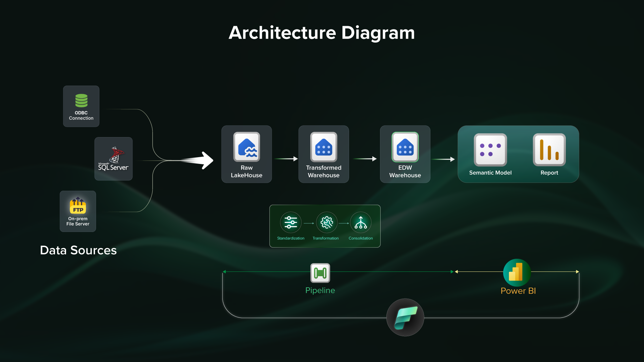Select the Data Sources heading text
644x362 pixels.
[x=78, y=250]
